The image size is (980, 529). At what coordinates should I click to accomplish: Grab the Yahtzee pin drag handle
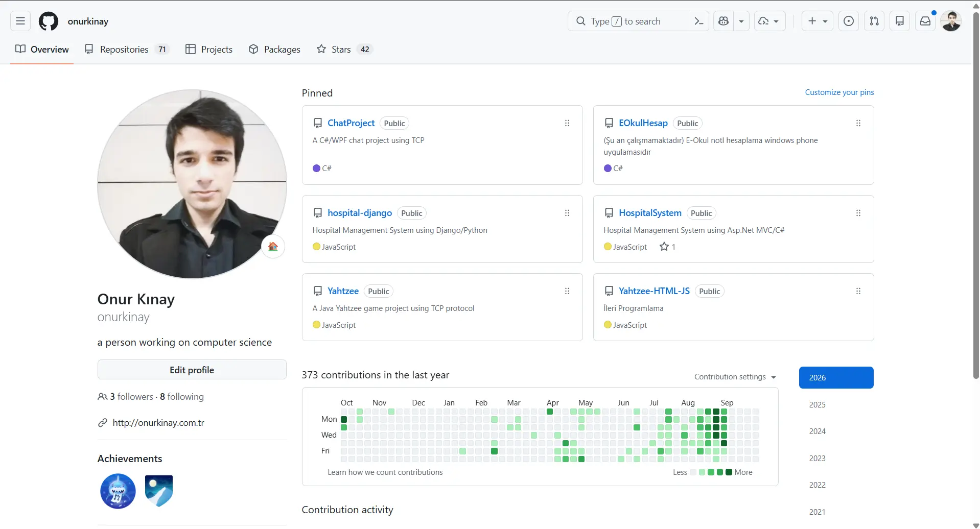click(567, 291)
